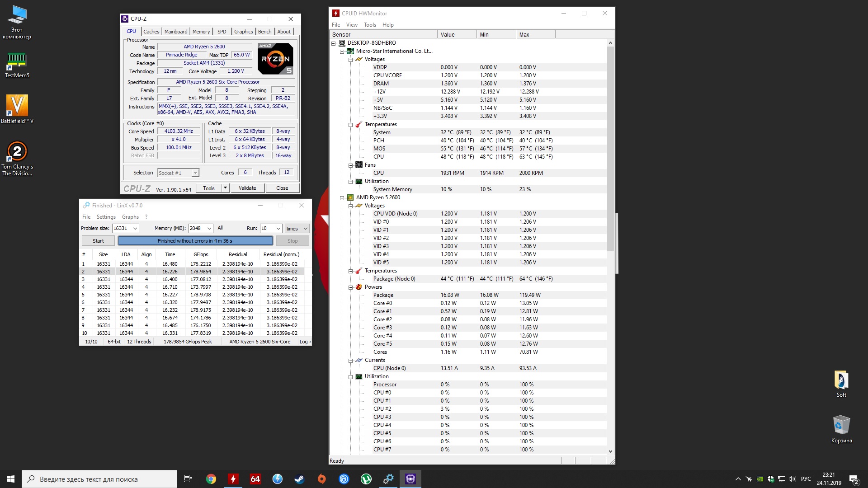
Task: Open the Problem size dropdown in LinX
Action: pos(135,229)
